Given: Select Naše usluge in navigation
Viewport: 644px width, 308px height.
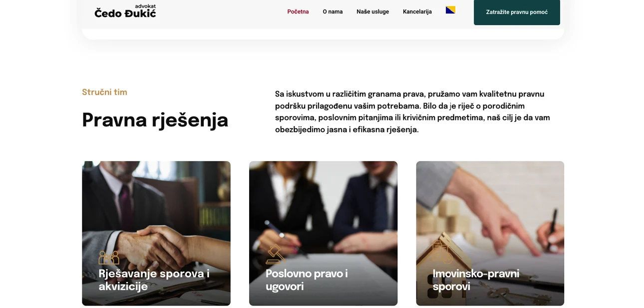Looking at the screenshot, I should coord(372,11).
